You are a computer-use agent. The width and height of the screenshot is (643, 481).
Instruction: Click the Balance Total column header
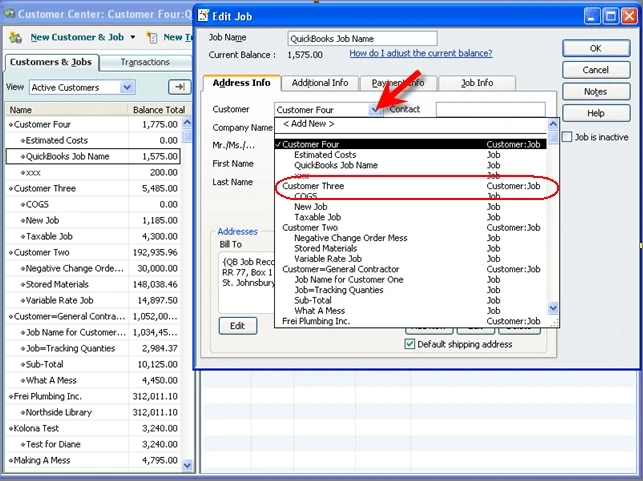[159, 110]
